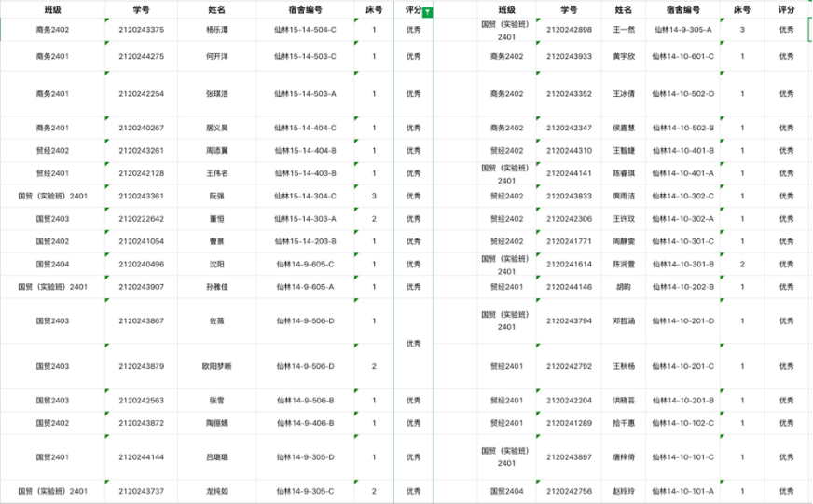Viewport: 813px width, 504px height.
Task: Click the bed number cell in 阮强's row
Action: pos(374,196)
